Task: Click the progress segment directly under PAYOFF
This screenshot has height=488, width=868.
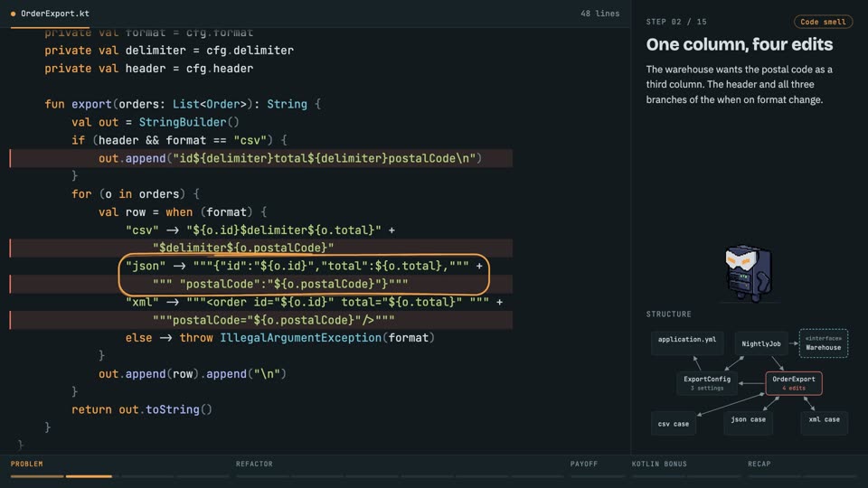Action: (597, 476)
